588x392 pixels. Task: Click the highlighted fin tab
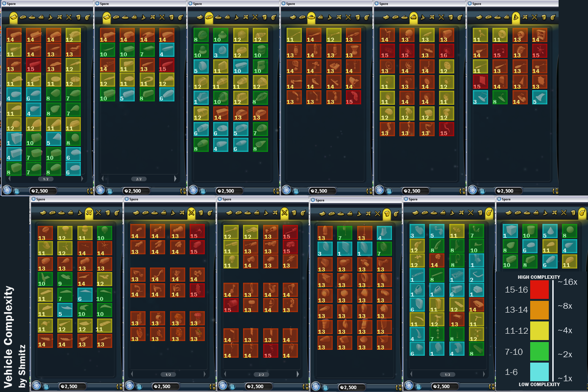[x=515, y=18]
